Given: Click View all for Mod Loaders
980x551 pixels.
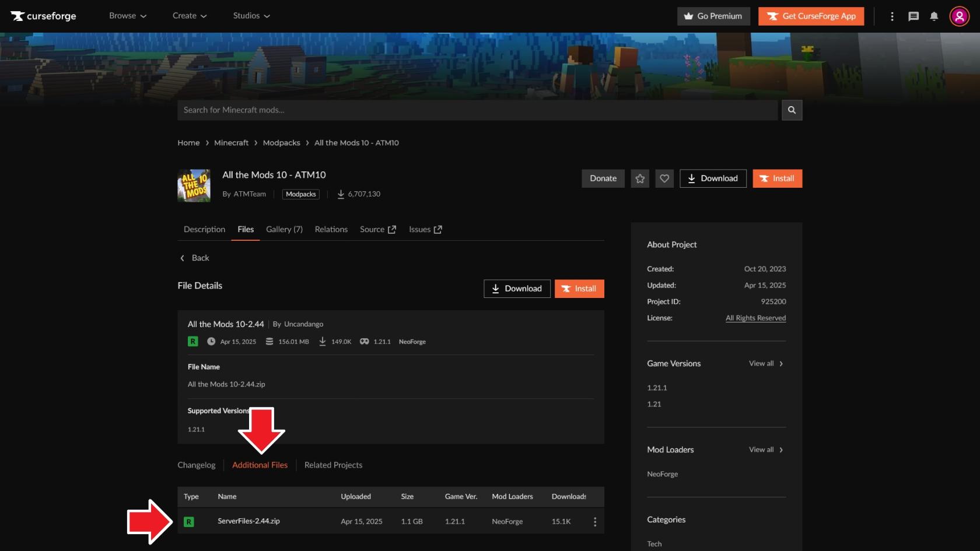Looking at the screenshot, I should 766,450.
